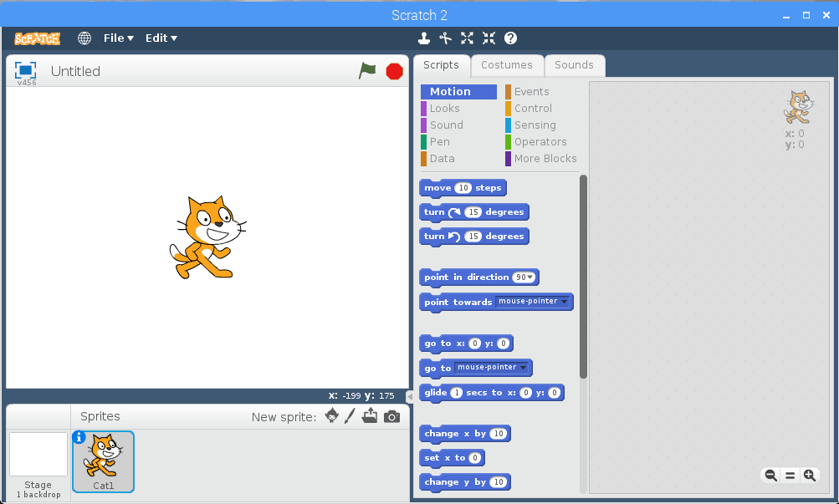Open the File menu
The height and width of the screenshot is (504, 839).
tap(118, 38)
